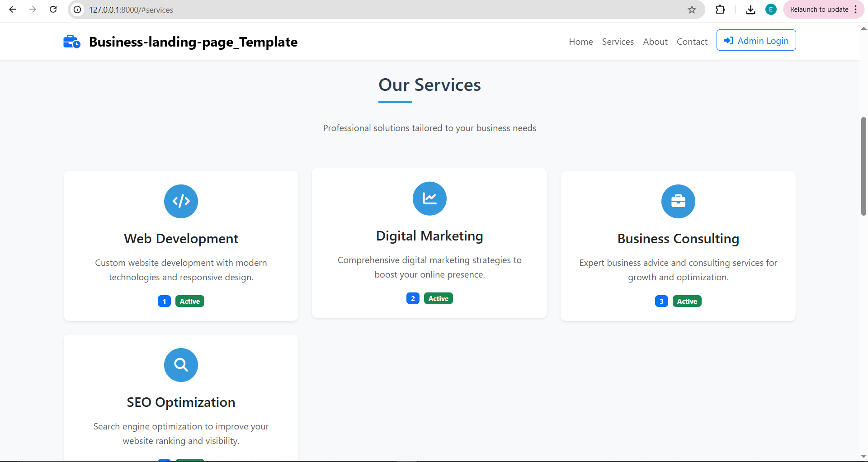The width and height of the screenshot is (868, 462).
Task: View site information icon in address bar
Action: tap(78, 9)
